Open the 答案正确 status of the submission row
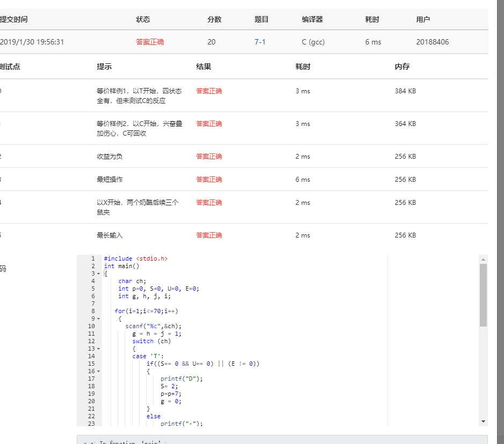Image resolution: width=504 pixels, height=444 pixels. tap(150, 42)
